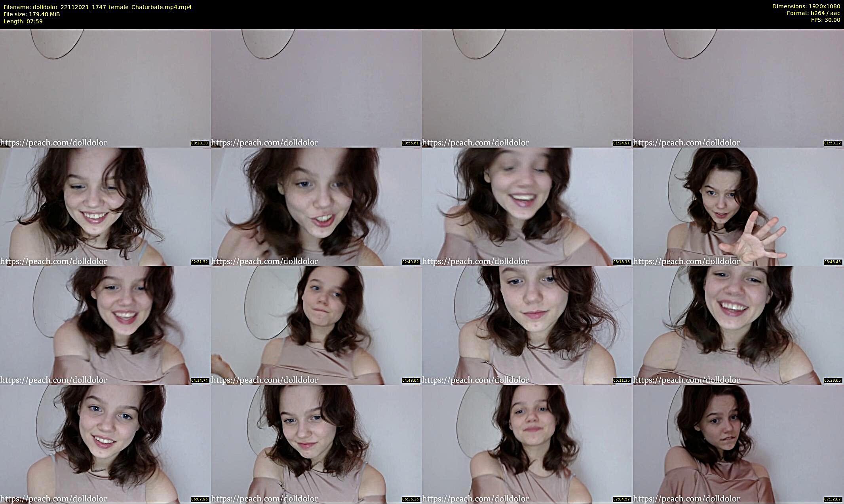The width and height of the screenshot is (844, 504).
Task: Click the thumbnail at 04:43.04
Action: point(316,325)
